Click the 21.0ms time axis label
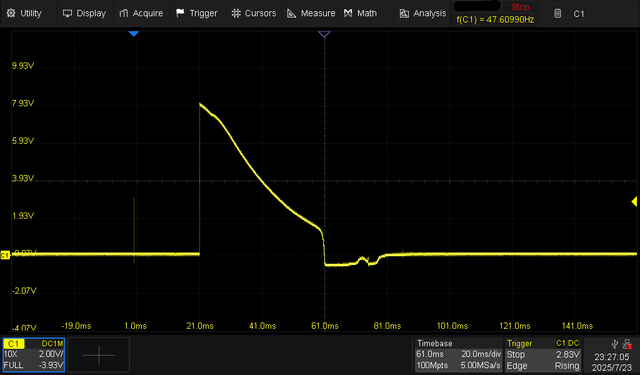The image size is (640, 375). 200,326
